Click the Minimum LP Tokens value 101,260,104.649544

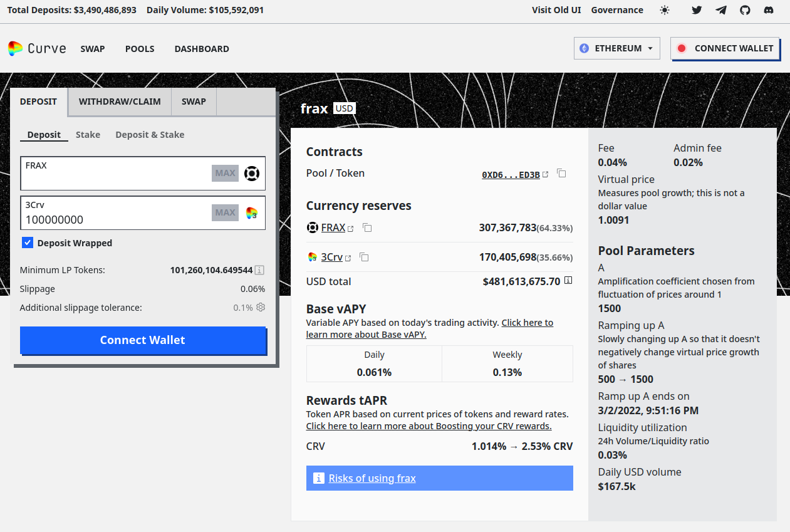click(x=211, y=270)
